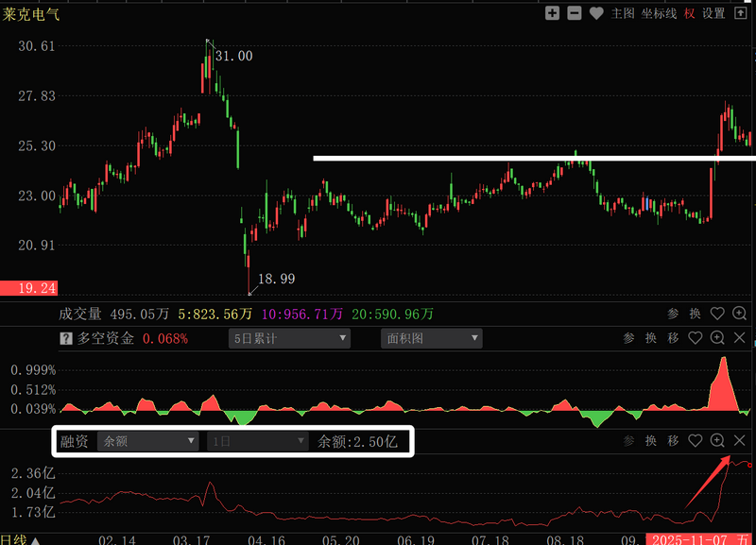
Task: Close the 多空资金 indicator panel
Action: (740, 338)
